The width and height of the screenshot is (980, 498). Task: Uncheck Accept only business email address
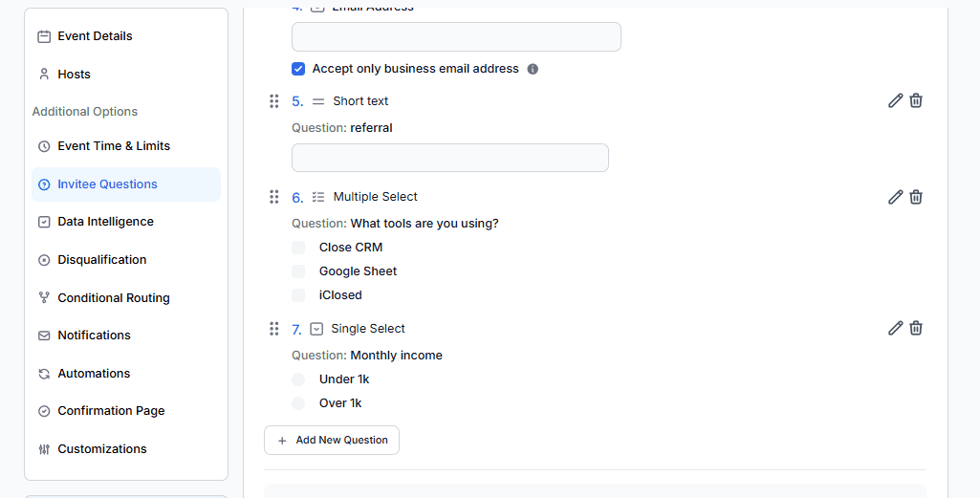[x=298, y=69]
